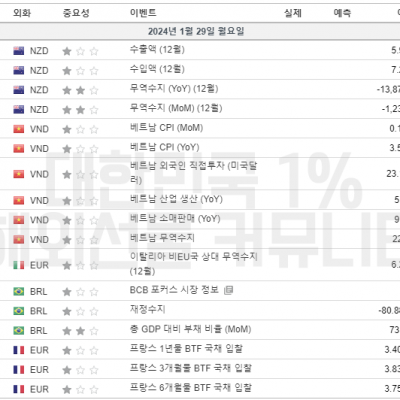Open the 무역수지 (YoY) (12월) event
The height and width of the screenshot is (400, 400).
coord(174,89)
